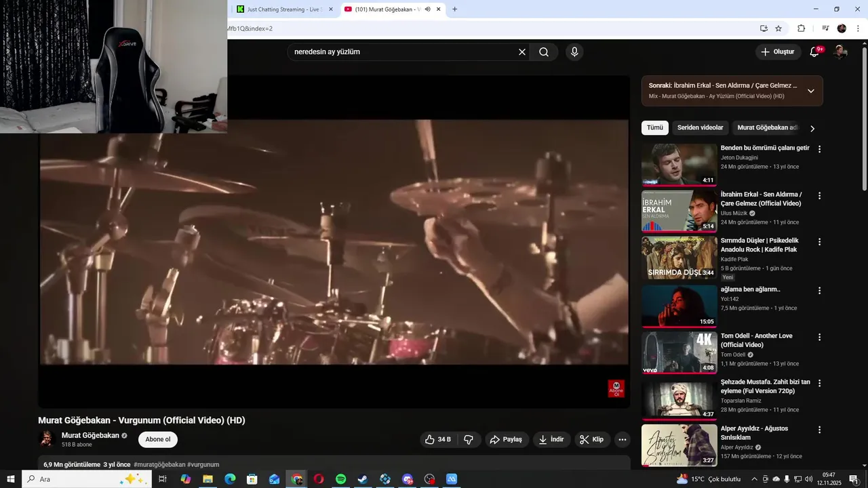The image size is (868, 488).
Task: Open Spotify from the taskbar
Action: click(x=340, y=479)
